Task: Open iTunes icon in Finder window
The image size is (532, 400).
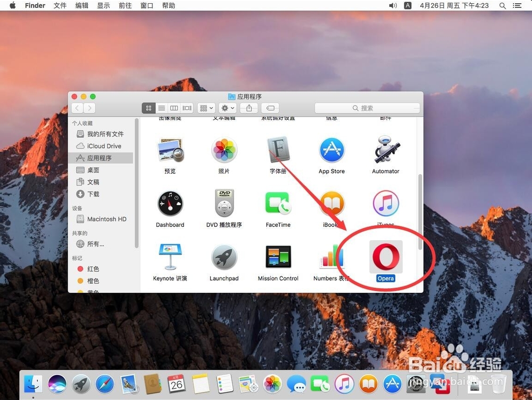Action: pyautogui.click(x=386, y=203)
